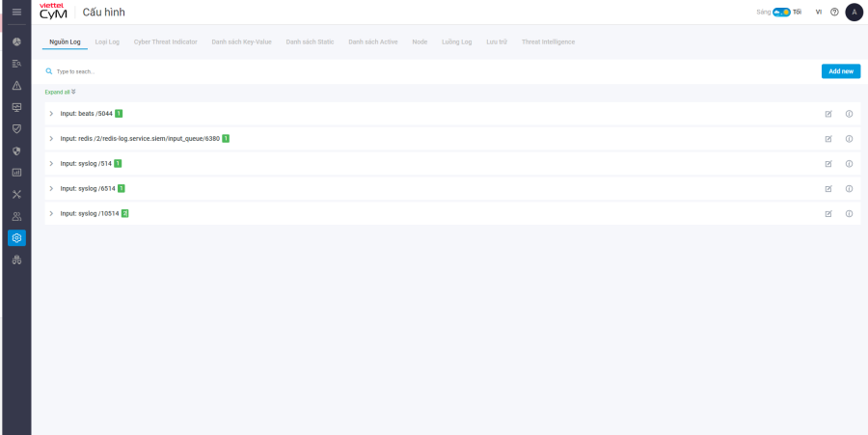
Task: Click the Add new button
Action: (840, 71)
